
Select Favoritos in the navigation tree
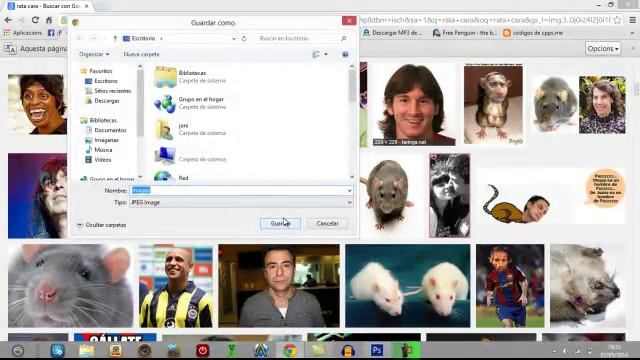(100, 71)
